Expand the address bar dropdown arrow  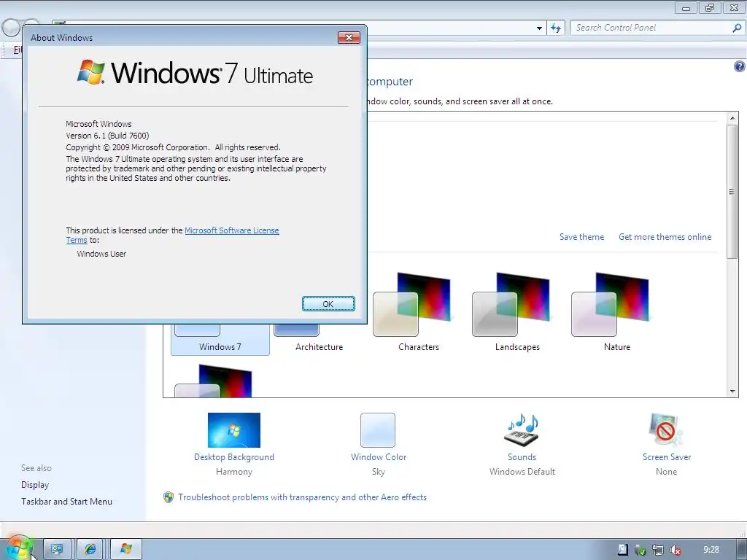coord(539,28)
